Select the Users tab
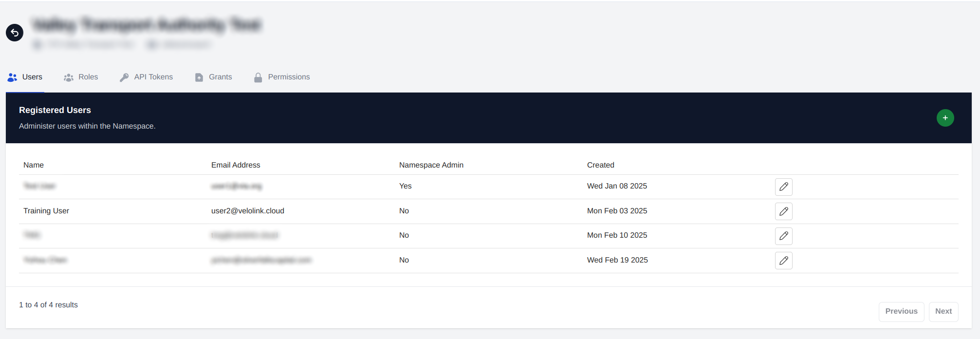 point(25,77)
